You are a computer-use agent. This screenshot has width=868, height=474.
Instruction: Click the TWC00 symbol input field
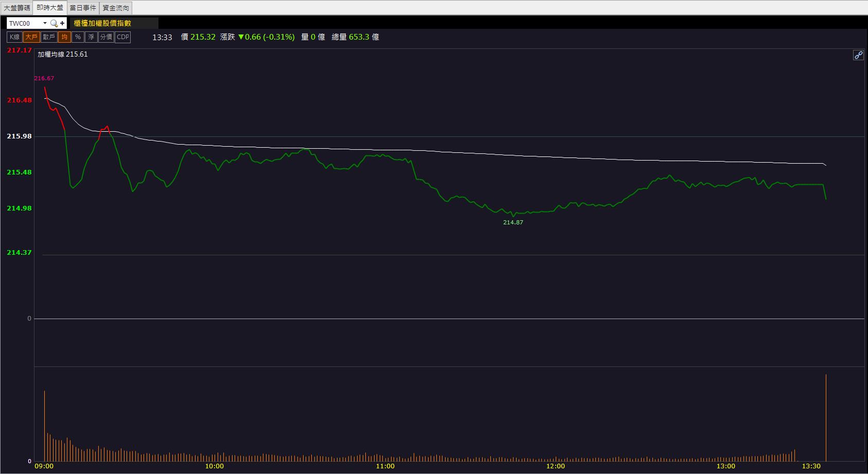pos(24,23)
